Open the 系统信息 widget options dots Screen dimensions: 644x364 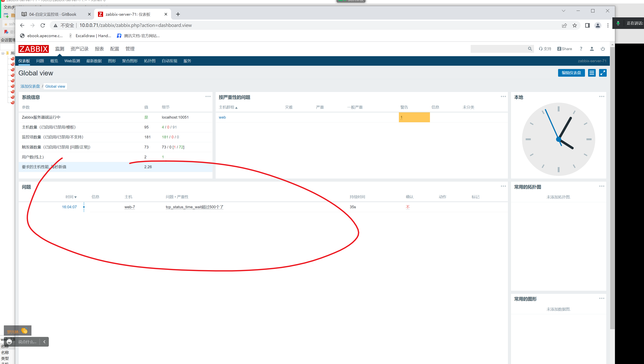[208, 96]
